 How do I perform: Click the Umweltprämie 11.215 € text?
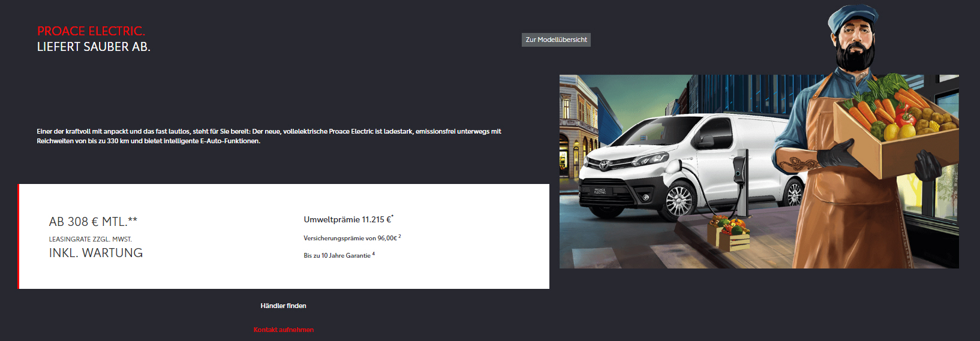pos(348,219)
